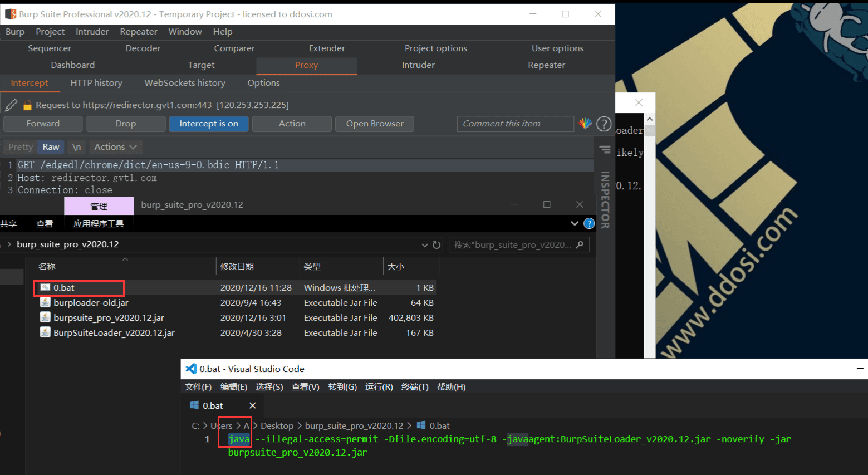Image resolution: width=868 pixels, height=475 pixels.
Task: Open the Burp menu
Action: coord(15,32)
